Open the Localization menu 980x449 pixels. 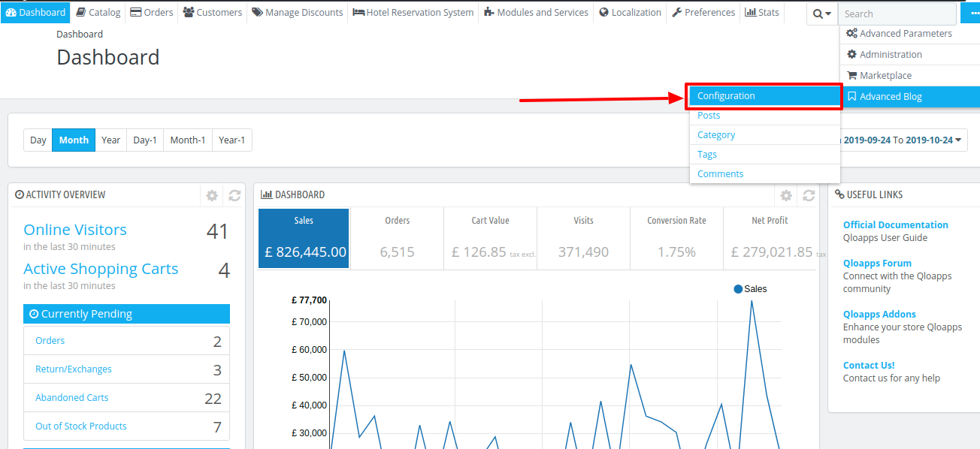[x=631, y=12]
